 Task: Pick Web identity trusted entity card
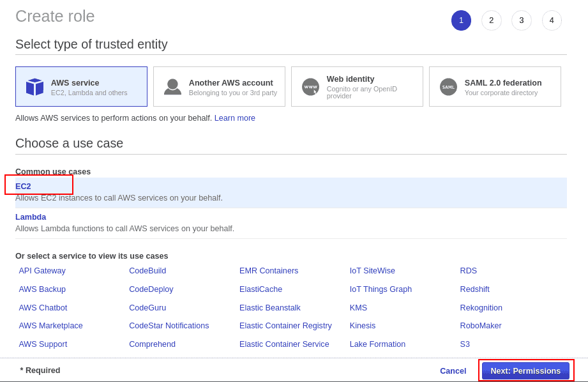pos(357,87)
